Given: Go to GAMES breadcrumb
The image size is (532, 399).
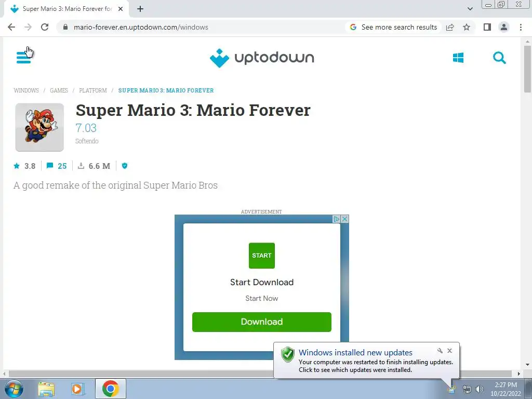Looking at the screenshot, I should (x=59, y=90).
